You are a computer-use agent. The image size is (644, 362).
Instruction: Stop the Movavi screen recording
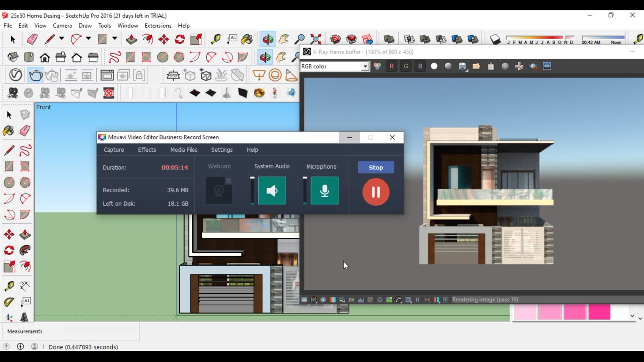click(376, 167)
